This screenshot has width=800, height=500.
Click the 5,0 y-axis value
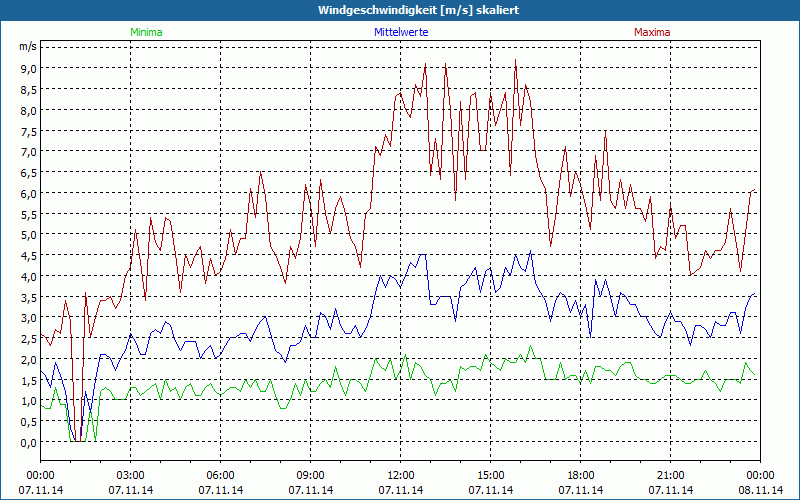29,235
